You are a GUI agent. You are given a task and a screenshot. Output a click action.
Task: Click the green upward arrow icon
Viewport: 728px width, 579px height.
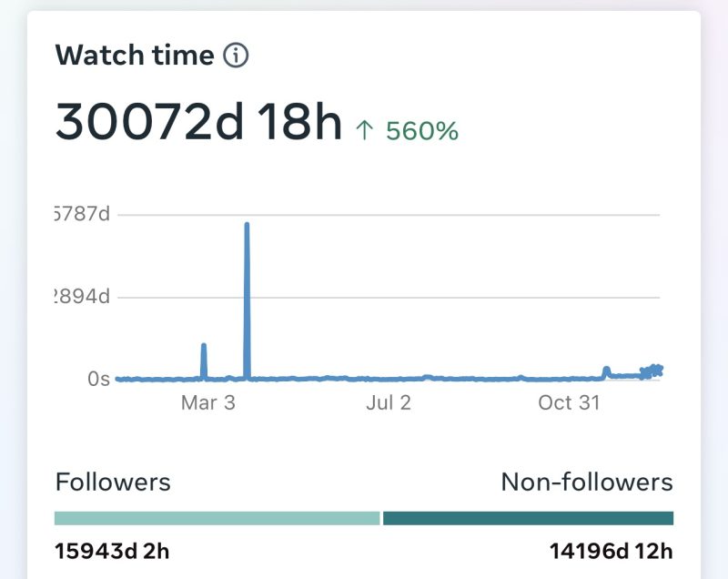pos(364,131)
